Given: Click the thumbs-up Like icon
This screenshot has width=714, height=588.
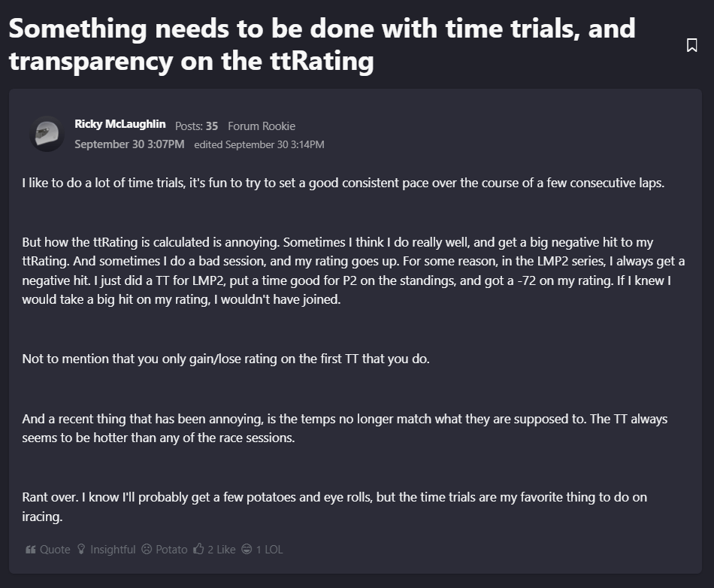Looking at the screenshot, I should [x=199, y=550].
